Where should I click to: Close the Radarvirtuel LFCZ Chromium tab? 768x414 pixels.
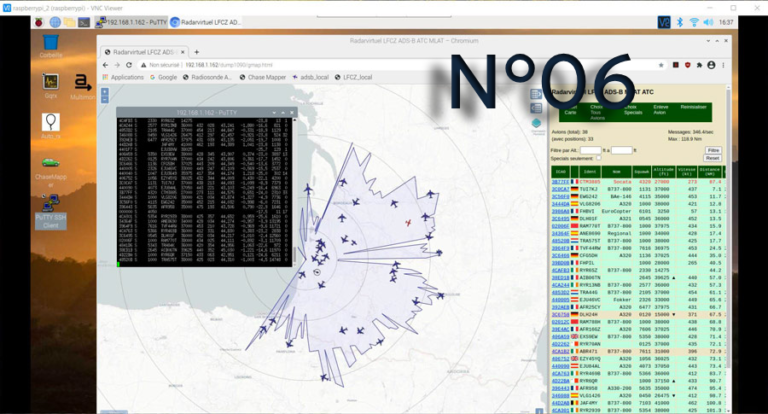(x=183, y=52)
